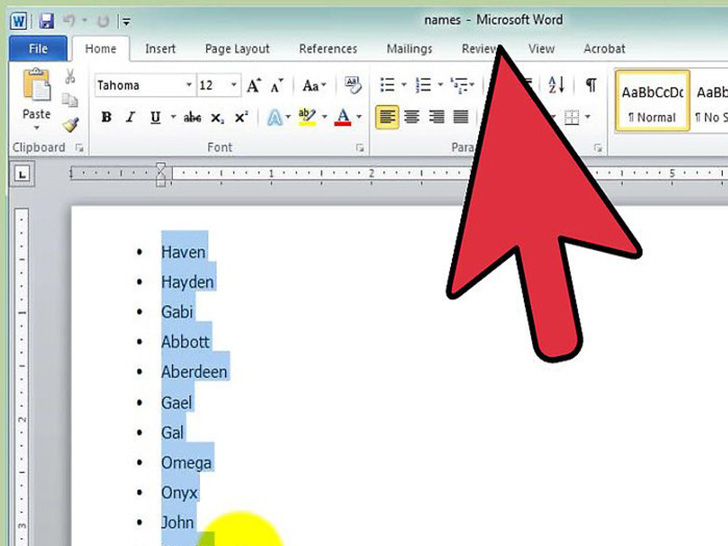728x546 pixels.
Task: Open Customize Quick Access Toolbar menu
Action: pos(126,21)
